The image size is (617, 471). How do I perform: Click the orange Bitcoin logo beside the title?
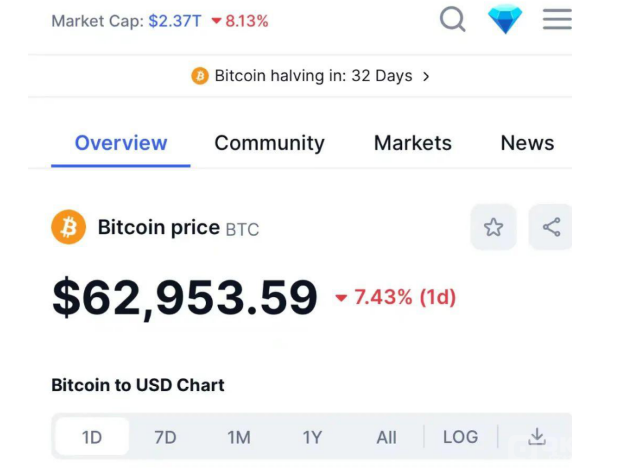69,228
